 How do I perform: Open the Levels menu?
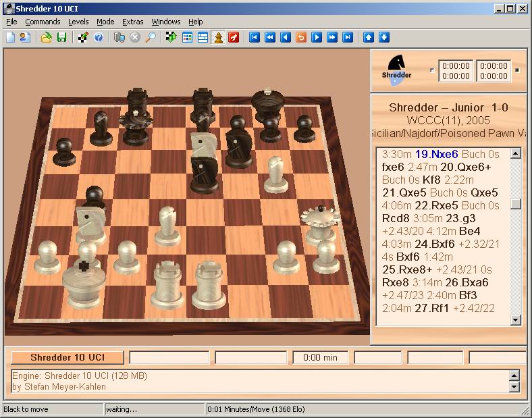78,22
